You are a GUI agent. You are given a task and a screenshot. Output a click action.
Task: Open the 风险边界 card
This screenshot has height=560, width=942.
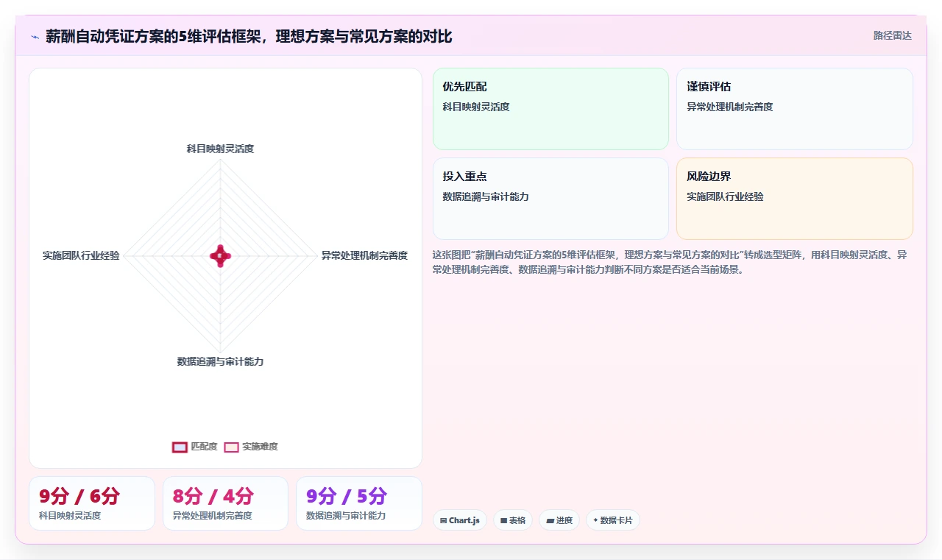(795, 199)
